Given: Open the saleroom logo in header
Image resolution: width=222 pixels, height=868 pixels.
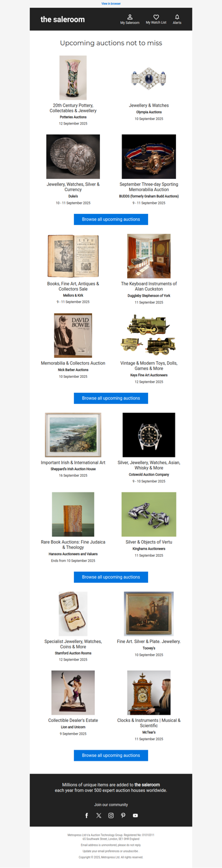Looking at the screenshot, I should 63,19.
